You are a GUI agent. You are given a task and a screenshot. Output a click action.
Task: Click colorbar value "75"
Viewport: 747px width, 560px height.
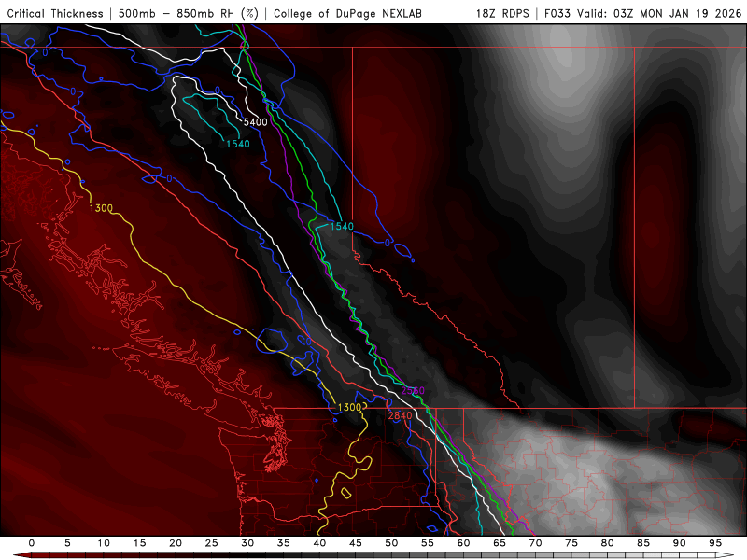pyautogui.click(x=571, y=543)
